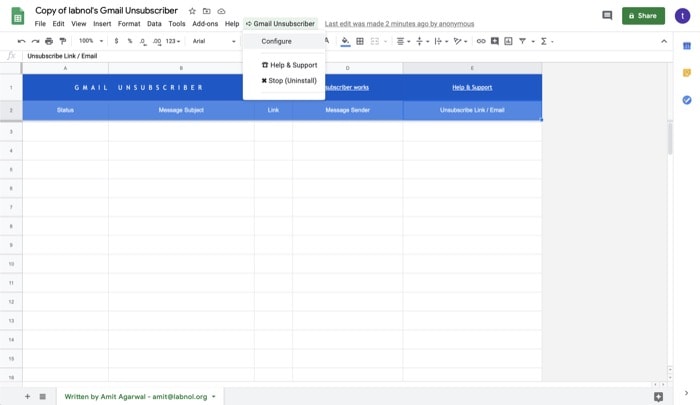Click the formula bar input
This screenshot has height=405, width=700.
[348, 56]
